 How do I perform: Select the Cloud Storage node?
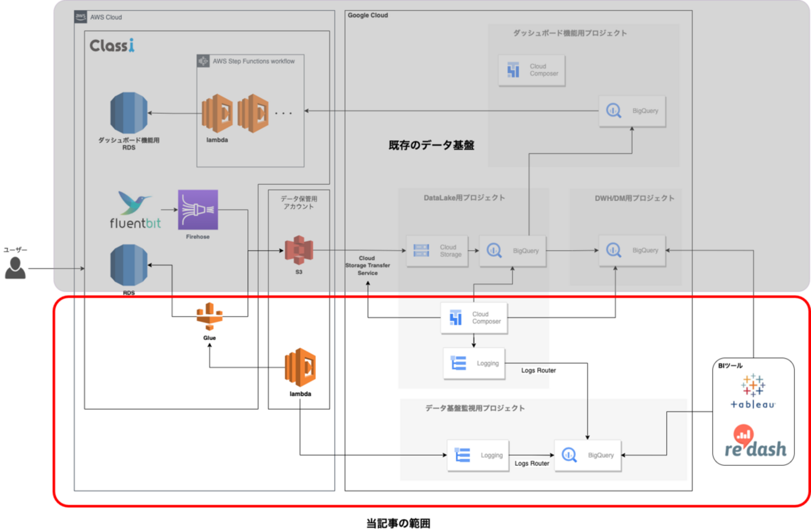pyautogui.click(x=436, y=251)
